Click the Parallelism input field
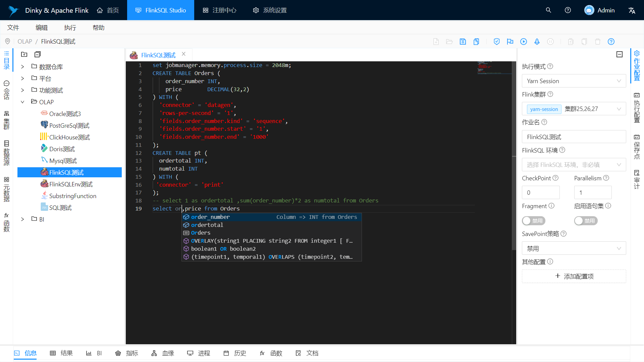Viewport: 644px width, 362px height. [593, 192]
